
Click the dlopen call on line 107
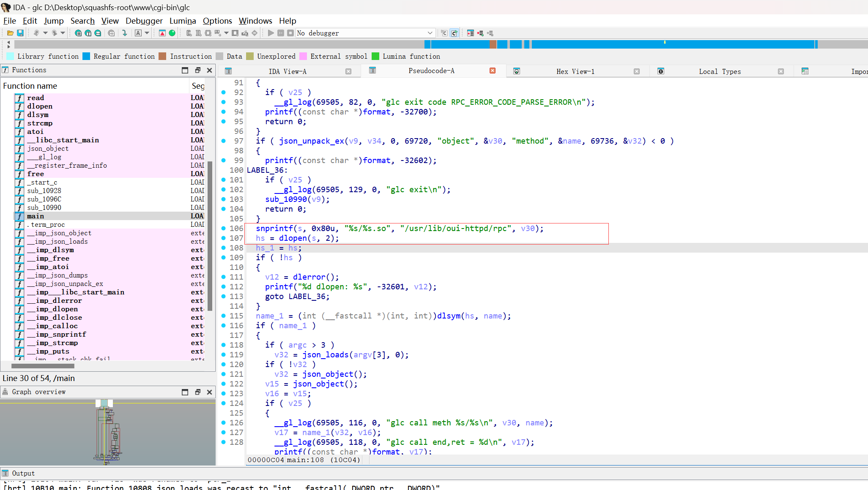(x=293, y=238)
